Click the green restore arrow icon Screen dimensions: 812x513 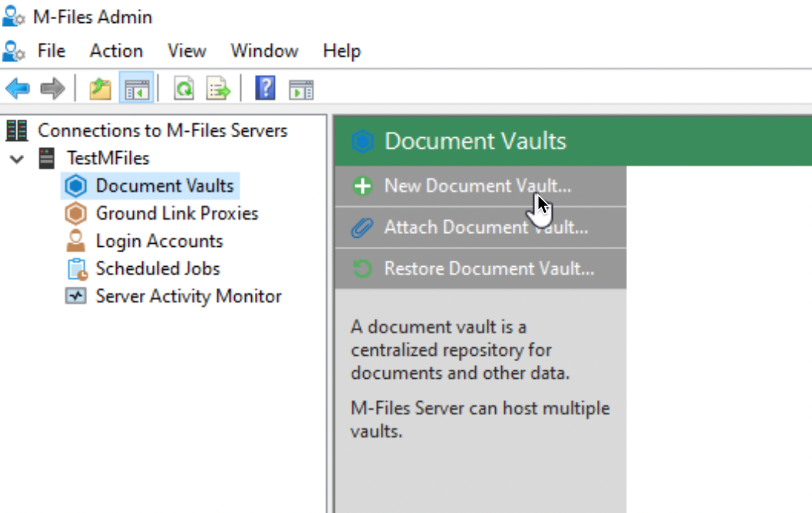pos(362,269)
